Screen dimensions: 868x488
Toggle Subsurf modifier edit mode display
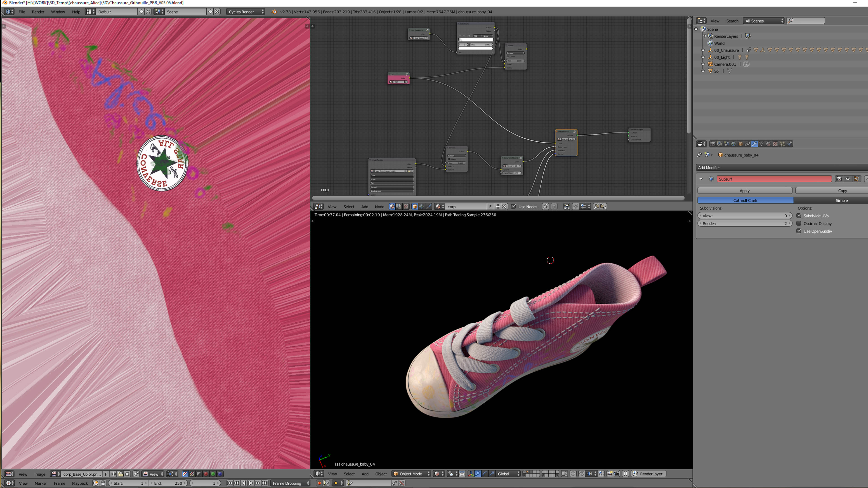(x=856, y=179)
